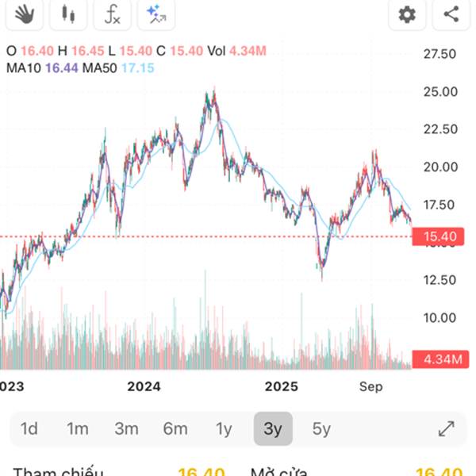Image resolution: width=476 pixels, height=476 pixels.
Task: Click the 2024 label on time axis
Action: pos(144,386)
